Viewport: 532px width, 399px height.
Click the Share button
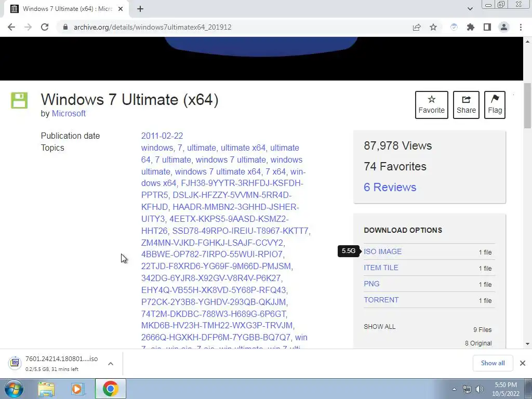click(466, 105)
